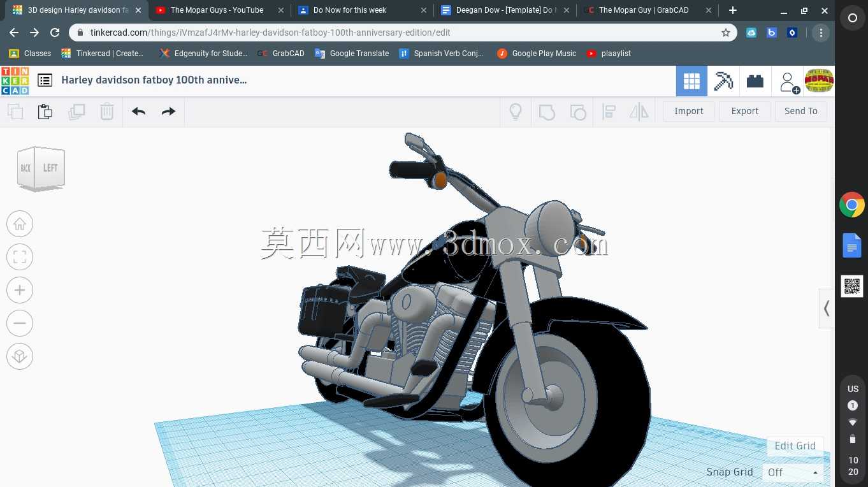The width and height of the screenshot is (868, 487).
Task: Open the Google Translate bookmark
Action: 352,54
